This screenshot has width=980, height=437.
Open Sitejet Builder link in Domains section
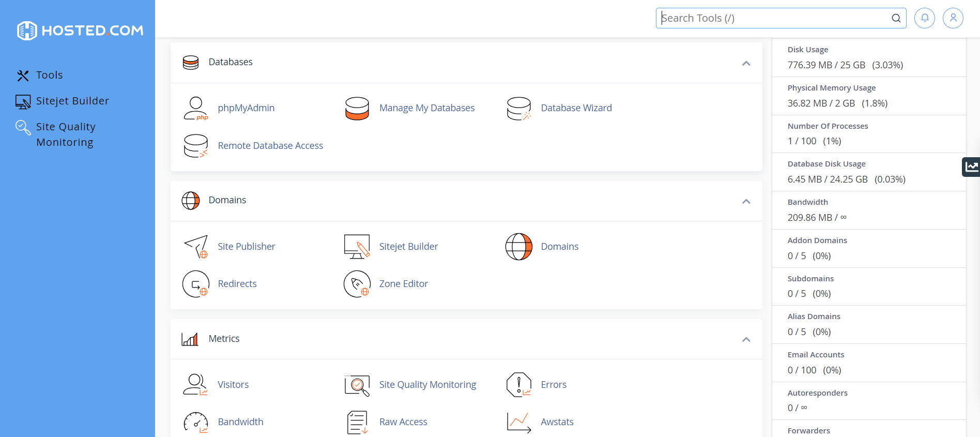[x=408, y=247]
